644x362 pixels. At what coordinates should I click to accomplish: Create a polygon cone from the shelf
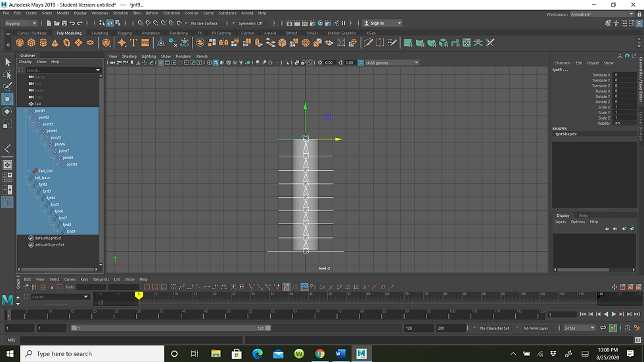pyautogui.click(x=55, y=43)
